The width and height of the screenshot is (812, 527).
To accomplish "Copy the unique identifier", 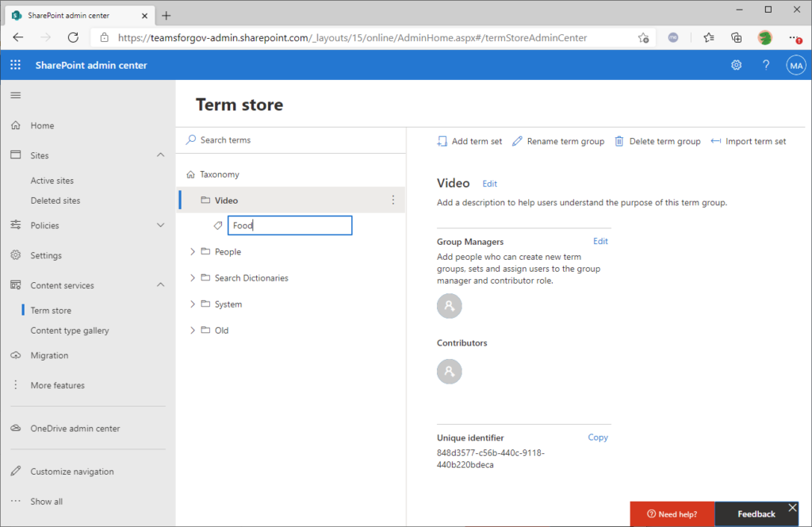I will point(598,437).
